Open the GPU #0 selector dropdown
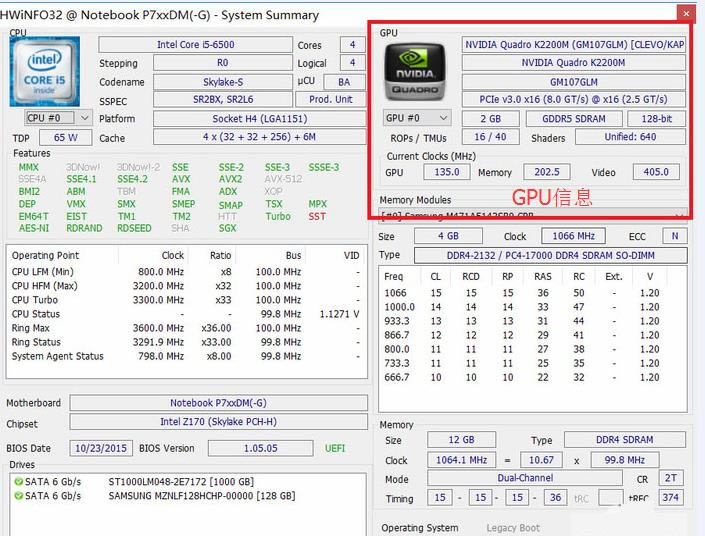This screenshot has height=536, width=705. pos(416,118)
